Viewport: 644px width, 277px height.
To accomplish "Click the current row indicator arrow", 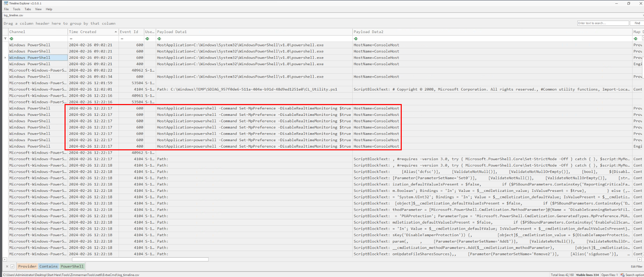I will (x=5, y=58).
